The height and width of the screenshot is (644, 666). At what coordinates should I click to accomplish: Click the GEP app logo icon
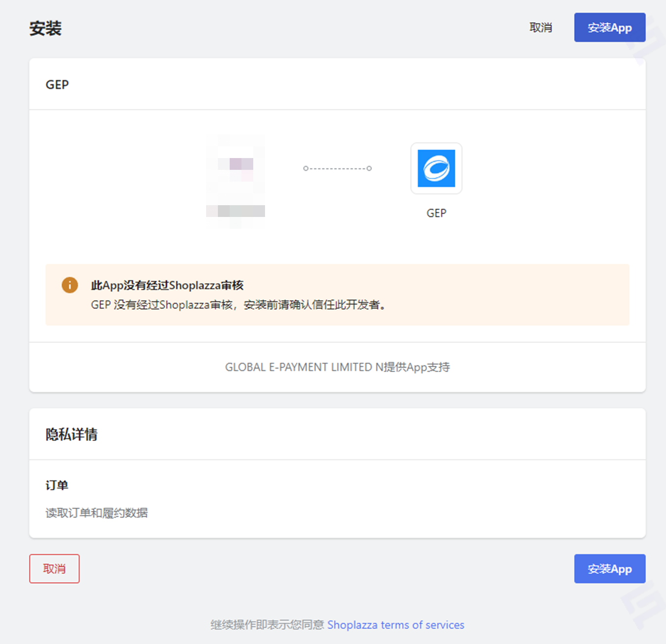pyautogui.click(x=436, y=168)
